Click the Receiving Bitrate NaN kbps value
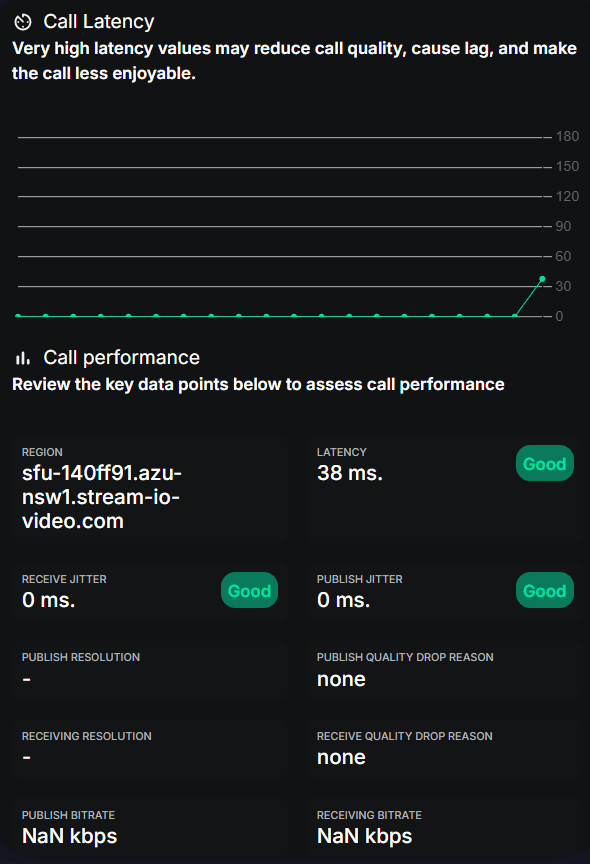 tap(364, 836)
